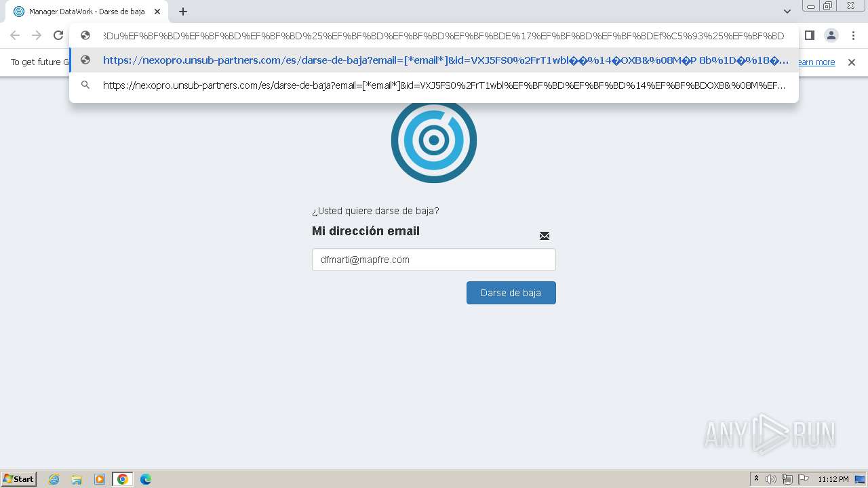Click the volume speaker tray icon
The width and height of the screenshot is (868, 488).
[x=771, y=479]
